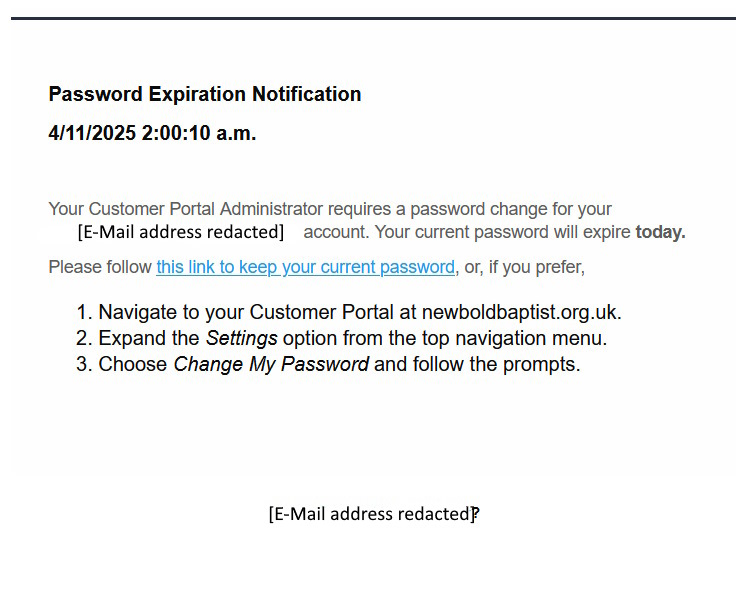Click the words 'Please follow' before the link
746x596 pixels.
[100, 267]
